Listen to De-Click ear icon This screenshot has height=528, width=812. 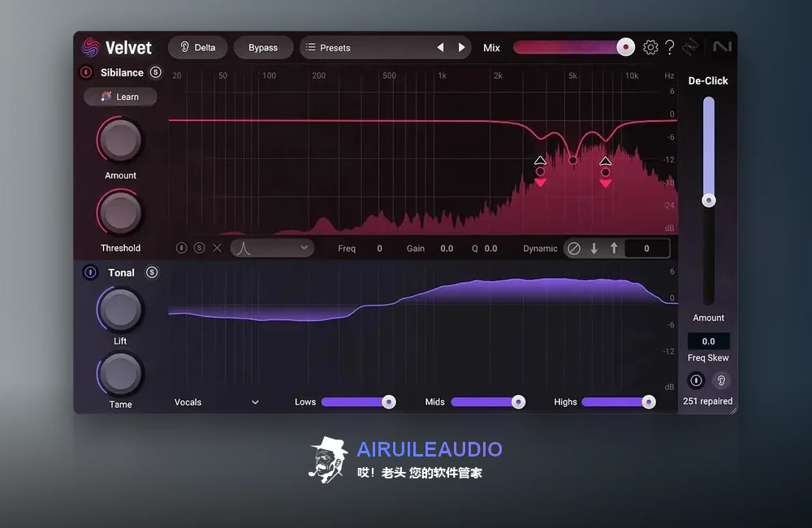(x=721, y=380)
